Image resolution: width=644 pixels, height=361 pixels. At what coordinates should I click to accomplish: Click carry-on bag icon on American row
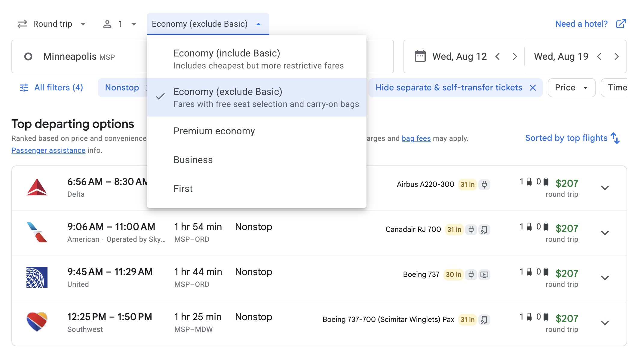point(529,227)
